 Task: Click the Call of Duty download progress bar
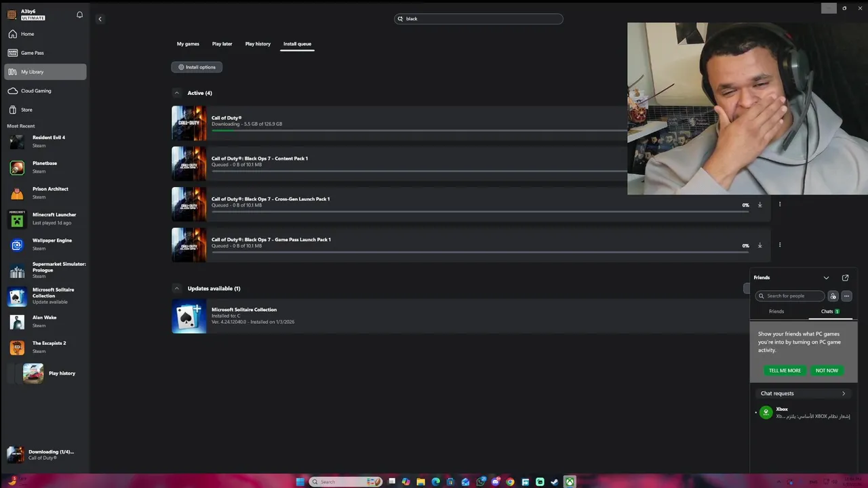point(419,130)
